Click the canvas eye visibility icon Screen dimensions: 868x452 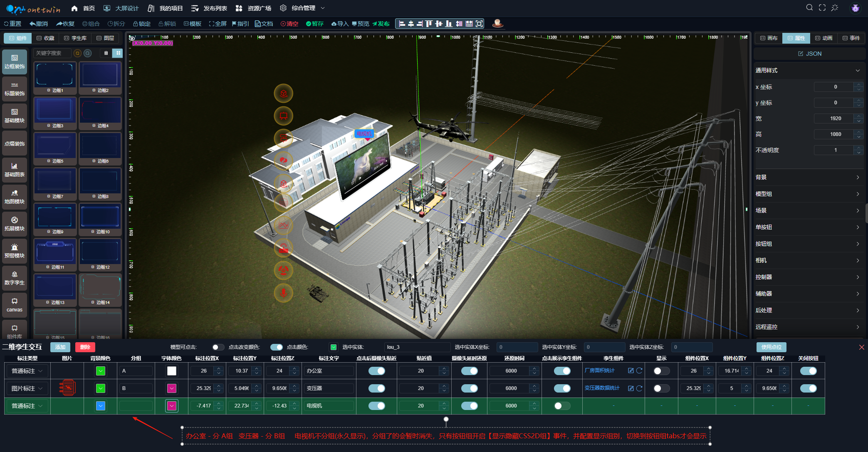[132, 38]
